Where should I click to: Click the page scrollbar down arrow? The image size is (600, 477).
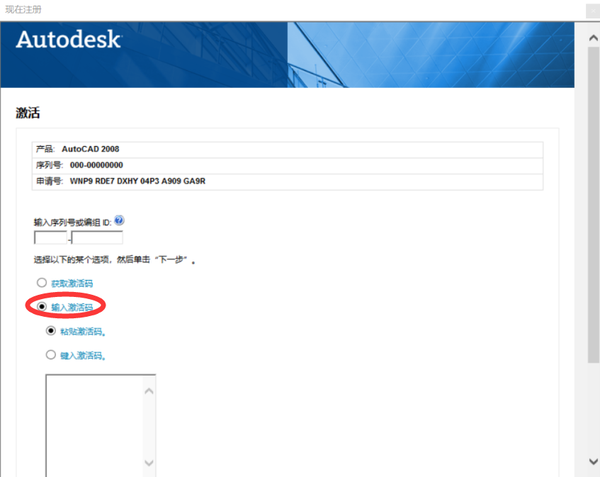pos(593,461)
